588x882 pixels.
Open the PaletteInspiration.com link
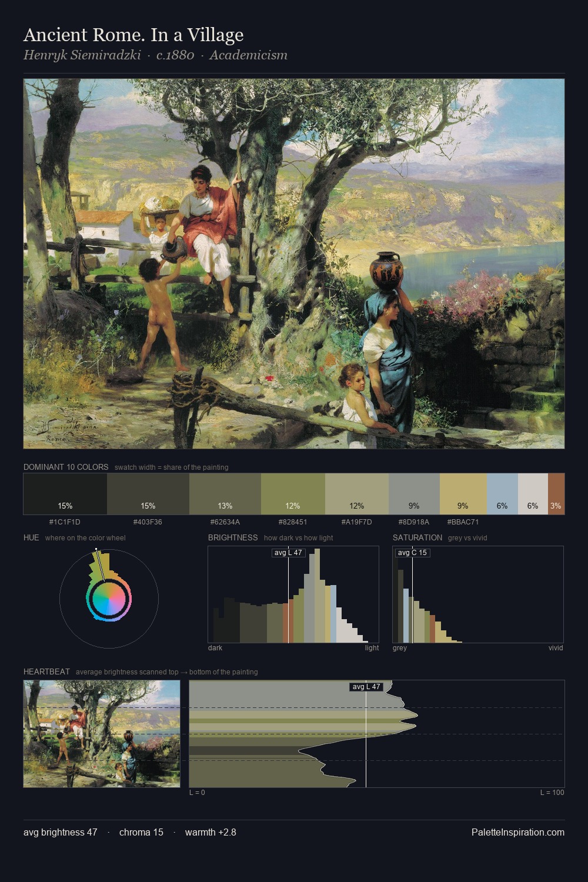pyautogui.click(x=518, y=833)
